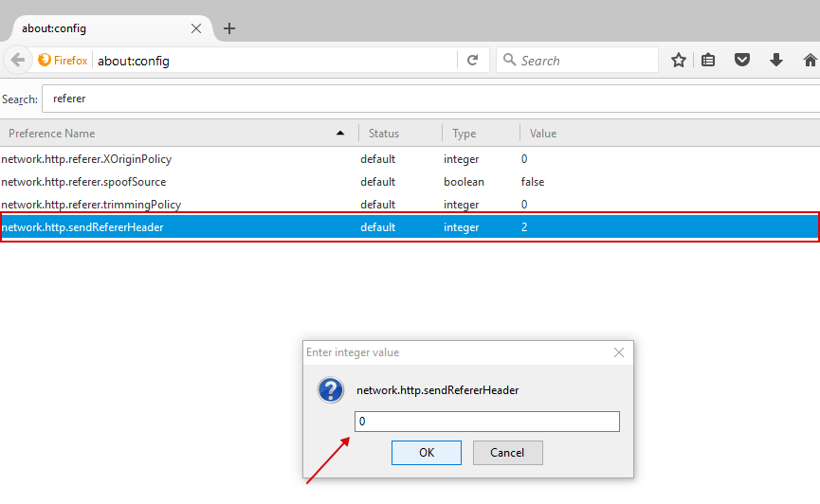The image size is (820, 504).
Task: Click the Firefox identity icon in address bar
Action: pos(63,61)
